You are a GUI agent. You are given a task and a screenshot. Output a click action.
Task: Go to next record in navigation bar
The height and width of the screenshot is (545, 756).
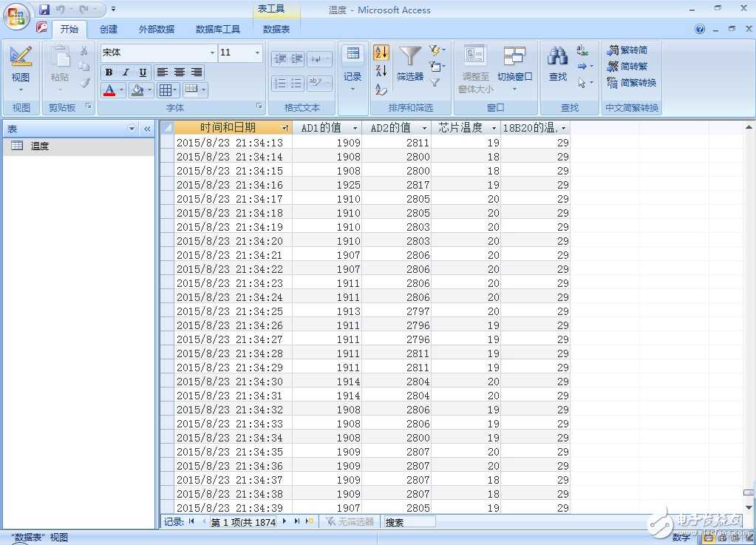click(285, 521)
